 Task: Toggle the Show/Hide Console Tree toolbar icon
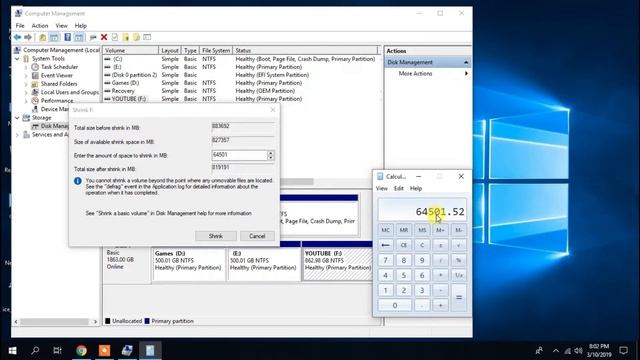coord(54,38)
